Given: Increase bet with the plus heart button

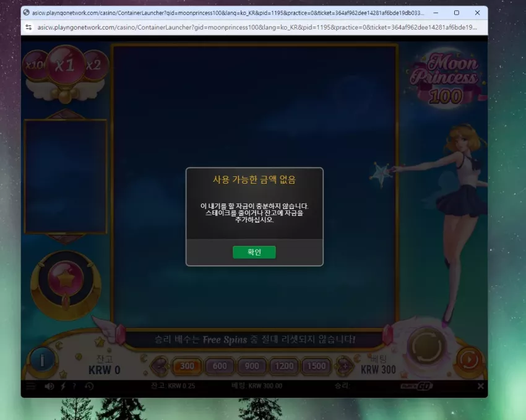Looking at the screenshot, I should click(x=345, y=366).
